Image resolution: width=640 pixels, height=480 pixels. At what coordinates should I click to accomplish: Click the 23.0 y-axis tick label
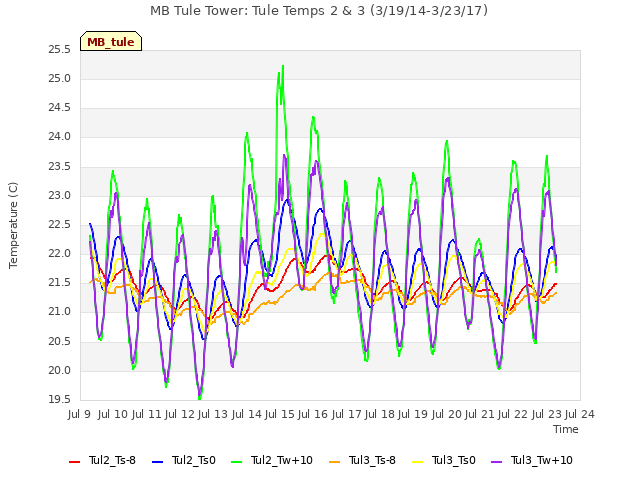coord(60,196)
